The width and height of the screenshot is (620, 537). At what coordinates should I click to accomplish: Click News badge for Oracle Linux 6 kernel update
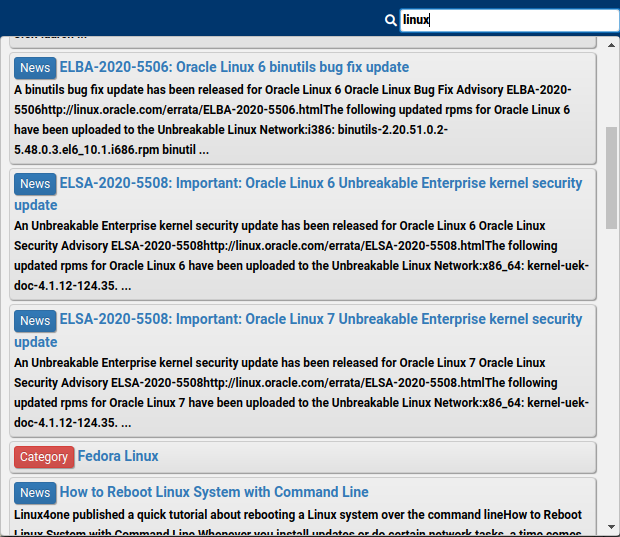[35, 184]
